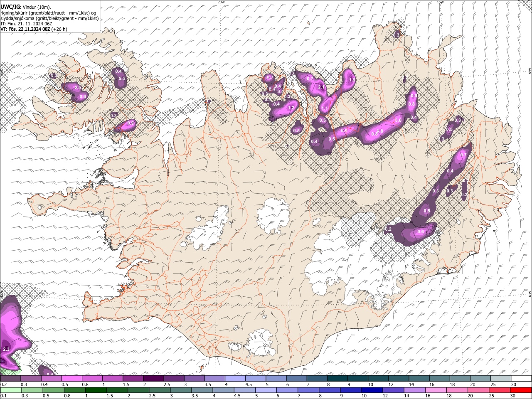Click the 30 label on the upper snow scale

point(513,384)
